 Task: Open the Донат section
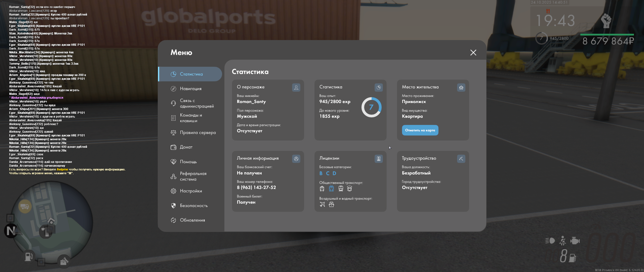[186, 147]
